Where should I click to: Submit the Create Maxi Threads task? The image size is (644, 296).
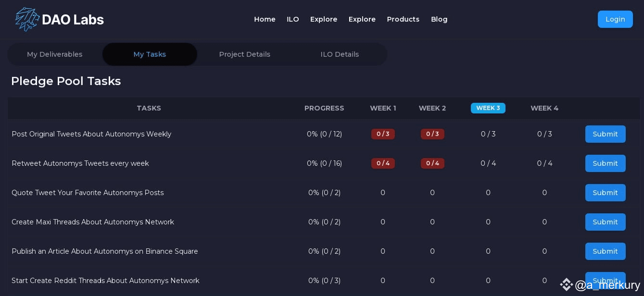(605, 222)
